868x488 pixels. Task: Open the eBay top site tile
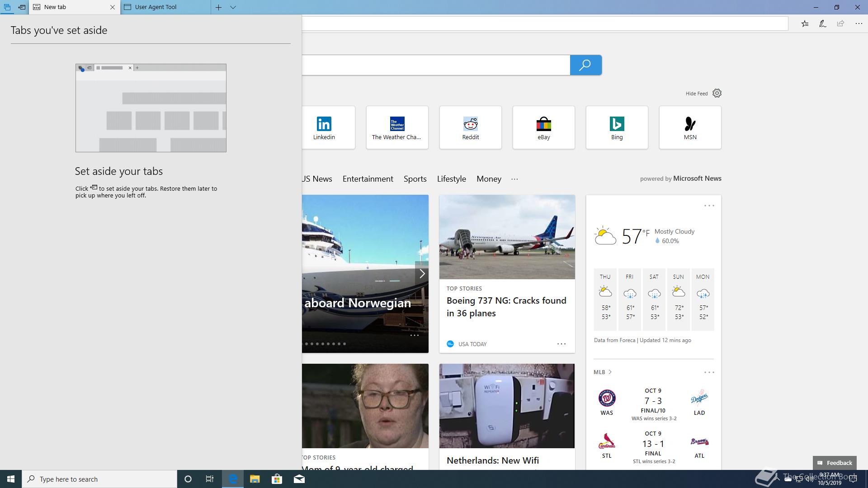(543, 127)
